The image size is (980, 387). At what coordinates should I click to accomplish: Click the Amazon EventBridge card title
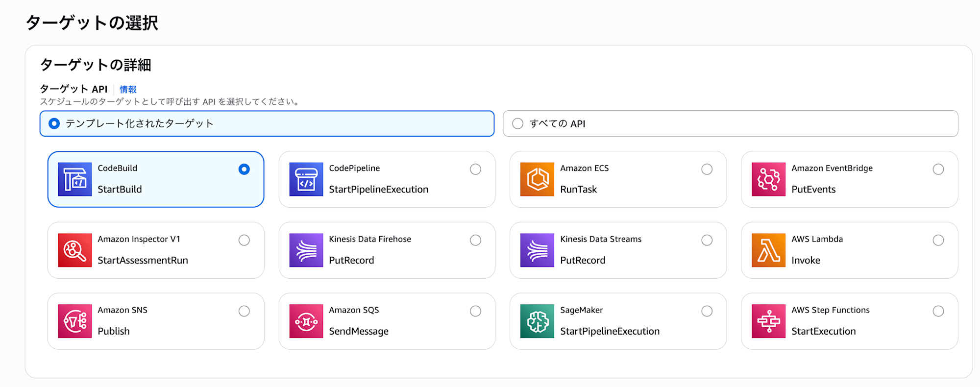[x=832, y=169]
